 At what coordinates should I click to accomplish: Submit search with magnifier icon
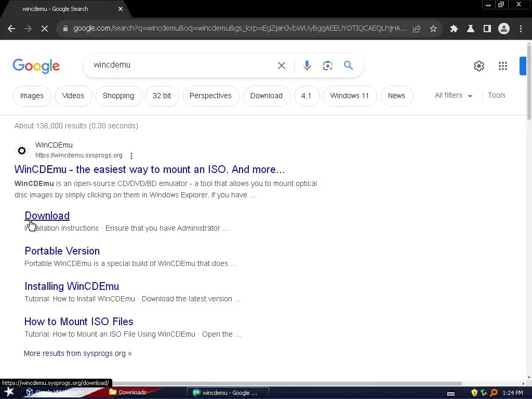click(x=349, y=65)
